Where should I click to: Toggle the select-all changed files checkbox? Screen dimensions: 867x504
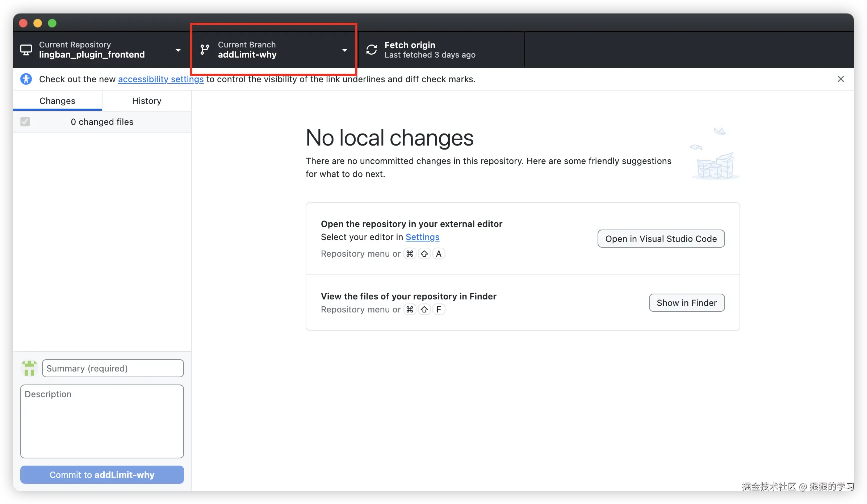(25, 122)
